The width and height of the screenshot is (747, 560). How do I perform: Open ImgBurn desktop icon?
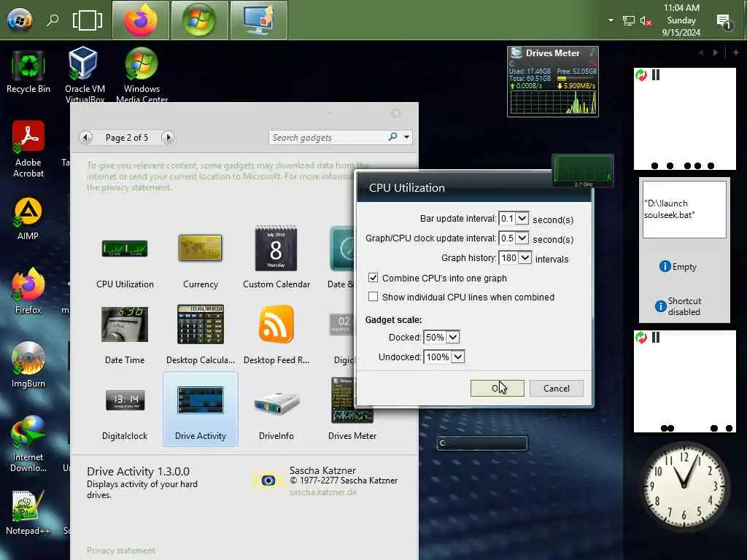28,365
